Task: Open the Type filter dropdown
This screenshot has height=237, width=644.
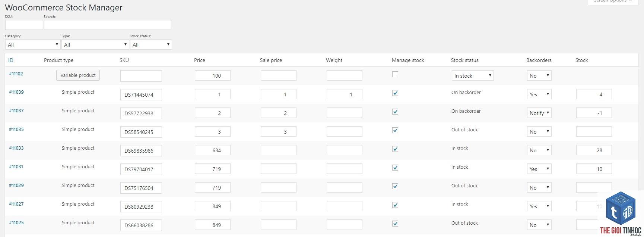Action: [x=95, y=44]
